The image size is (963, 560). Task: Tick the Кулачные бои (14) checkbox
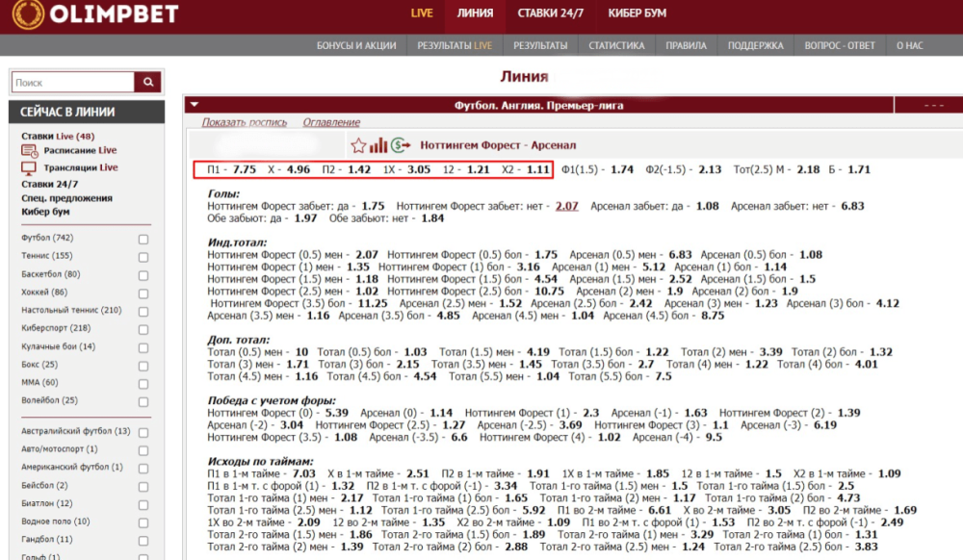[143, 347]
